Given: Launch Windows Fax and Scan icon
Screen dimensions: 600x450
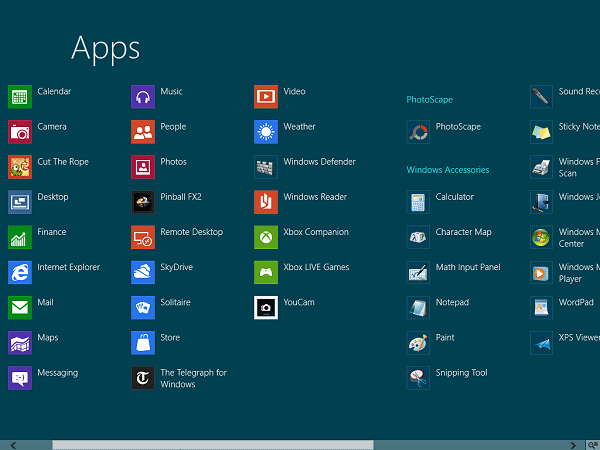Looking at the screenshot, I should 541,167.
